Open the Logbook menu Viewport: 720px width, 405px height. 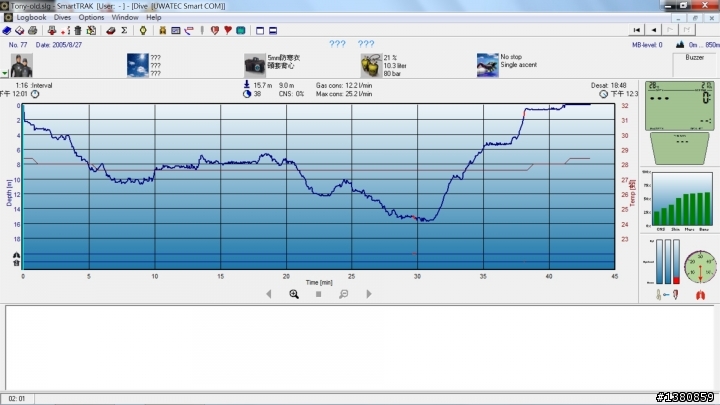pyautogui.click(x=31, y=17)
